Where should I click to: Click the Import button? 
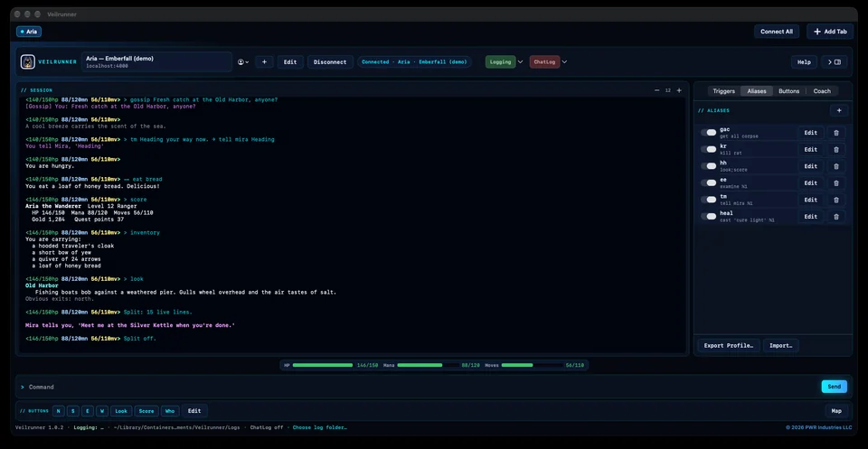coord(780,346)
